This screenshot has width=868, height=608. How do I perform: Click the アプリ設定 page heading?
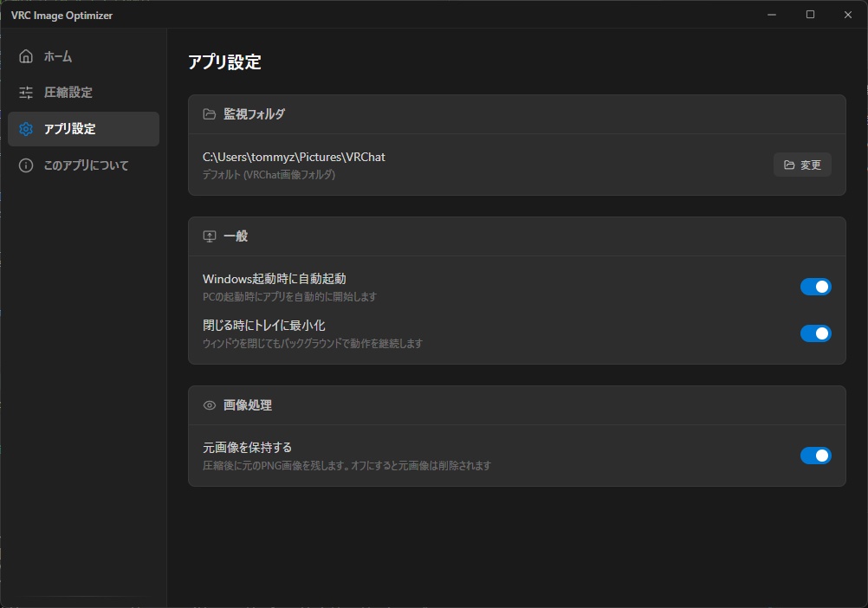(224, 62)
